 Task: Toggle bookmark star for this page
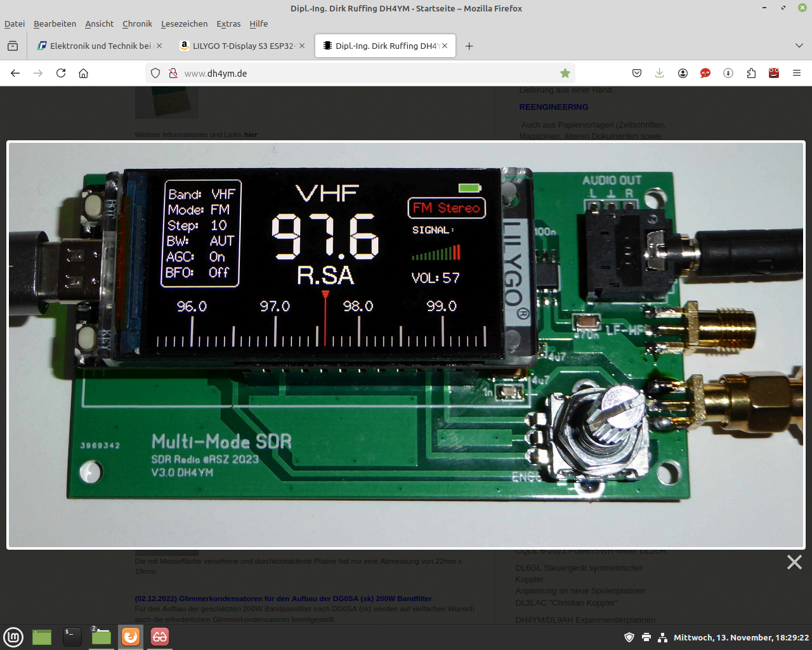click(x=565, y=73)
